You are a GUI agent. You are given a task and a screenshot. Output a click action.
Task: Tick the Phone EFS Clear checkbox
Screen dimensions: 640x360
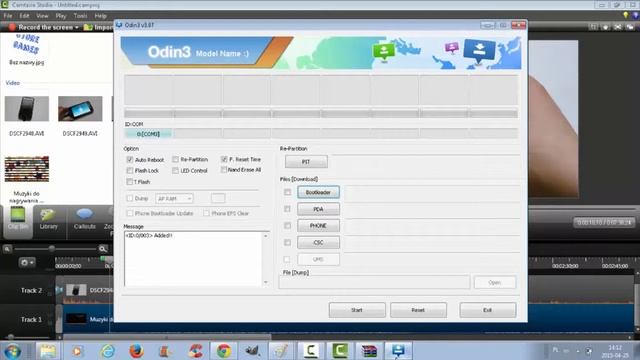coord(206,213)
